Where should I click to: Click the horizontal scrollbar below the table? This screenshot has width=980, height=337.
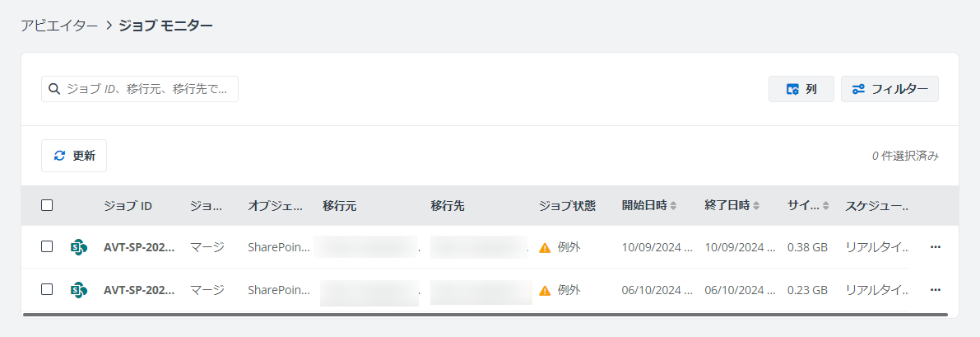(485, 315)
